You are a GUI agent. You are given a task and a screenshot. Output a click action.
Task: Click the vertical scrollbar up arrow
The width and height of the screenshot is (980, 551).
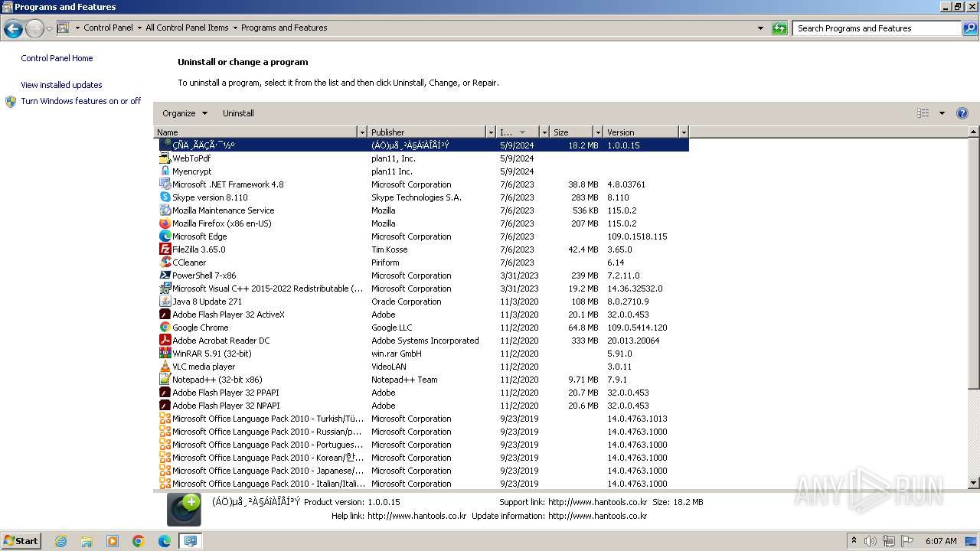coord(974,132)
